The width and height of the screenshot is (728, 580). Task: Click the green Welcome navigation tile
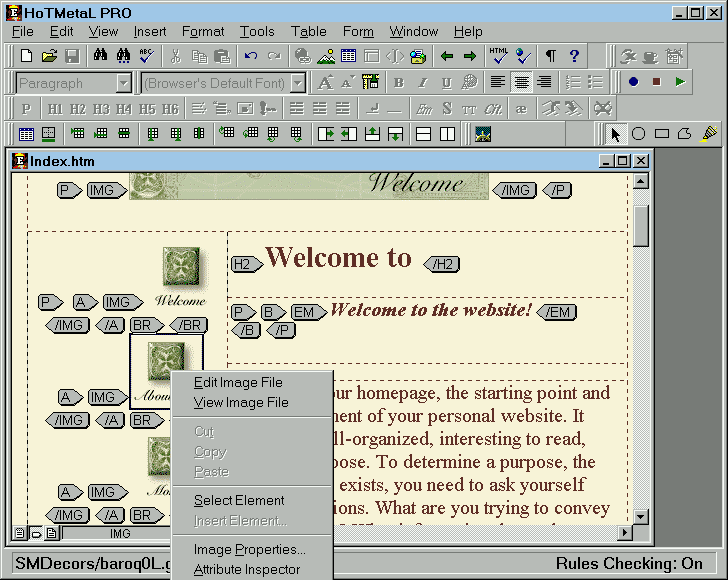tap(181, 266)
